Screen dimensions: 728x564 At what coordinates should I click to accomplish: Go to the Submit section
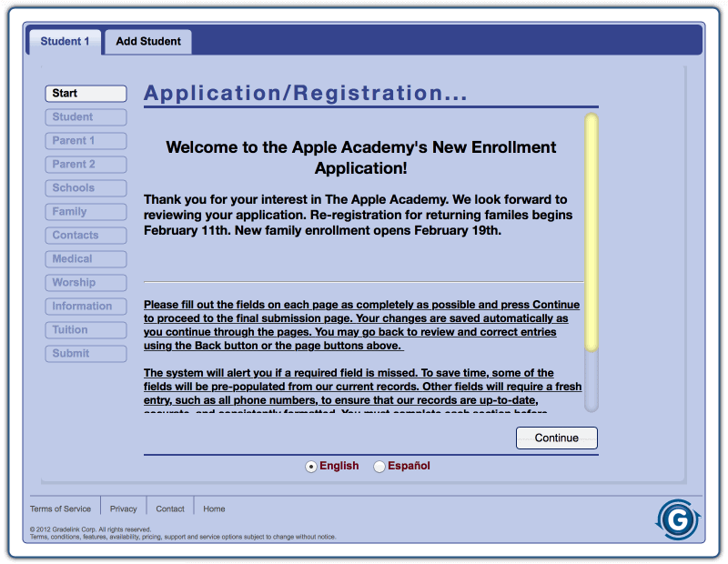click(x=86, y=354)
